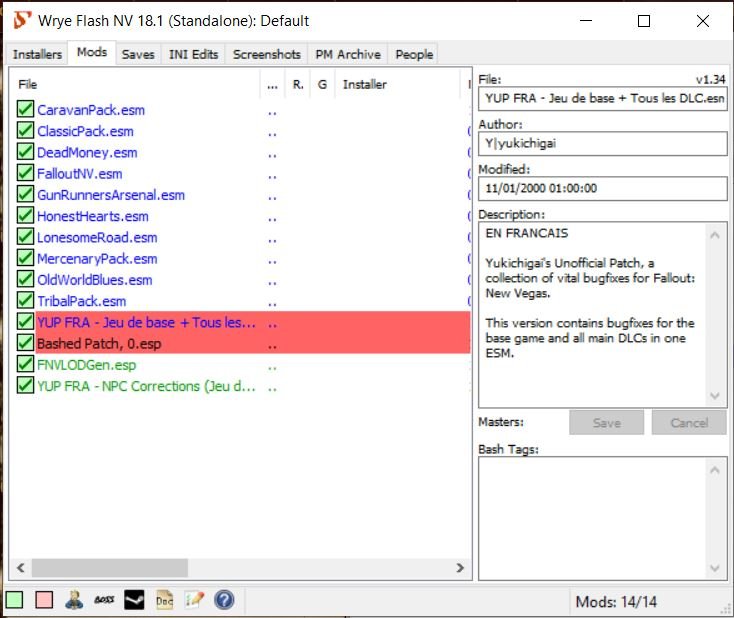Open the mod checker notepad icon
This screenshot has height=618, width=734.
[194, 600]
